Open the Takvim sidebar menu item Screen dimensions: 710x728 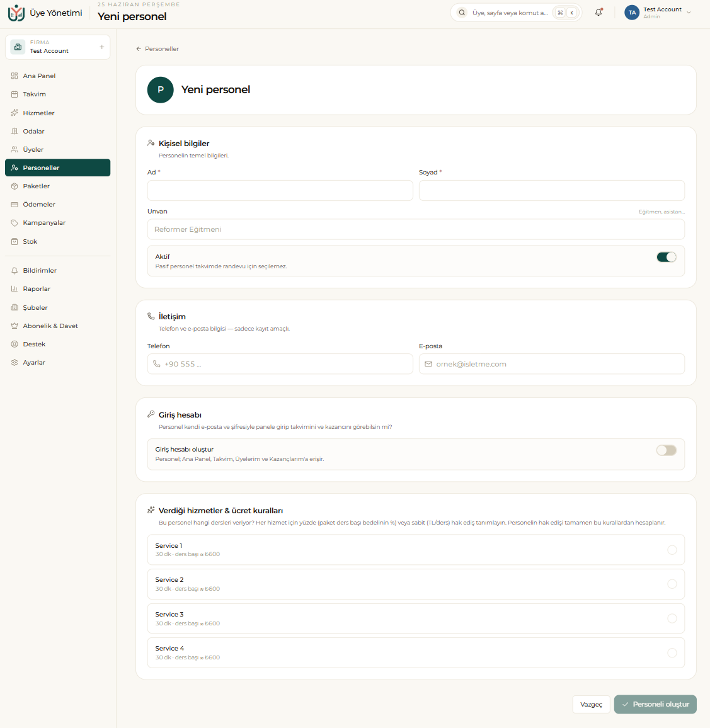click(x=57, y=94)
